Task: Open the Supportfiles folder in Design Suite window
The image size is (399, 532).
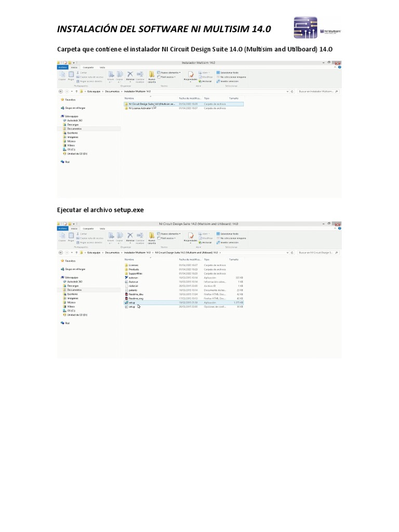Action: click(183, 273)
